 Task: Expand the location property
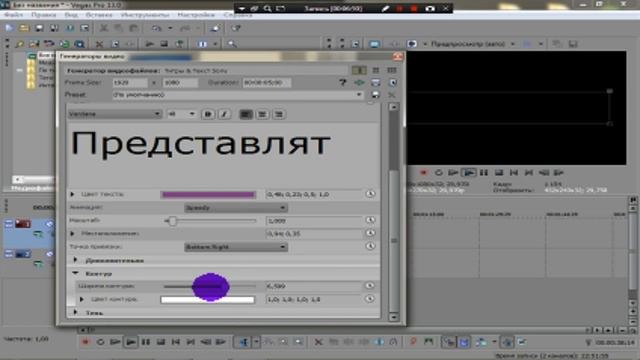pos(72,233)
